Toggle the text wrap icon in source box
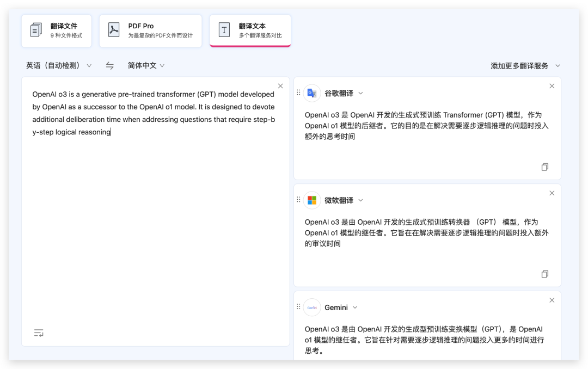The image size is (588, 369). (x=39, y=333)
